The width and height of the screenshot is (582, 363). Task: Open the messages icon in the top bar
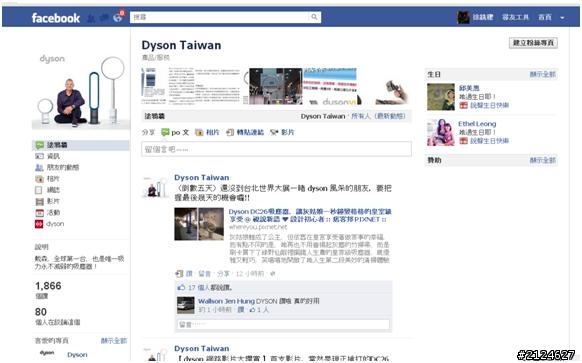104,17
